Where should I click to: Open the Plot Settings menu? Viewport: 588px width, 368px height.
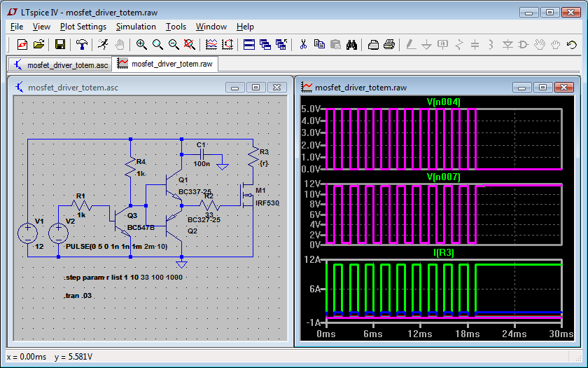[83, 27]
